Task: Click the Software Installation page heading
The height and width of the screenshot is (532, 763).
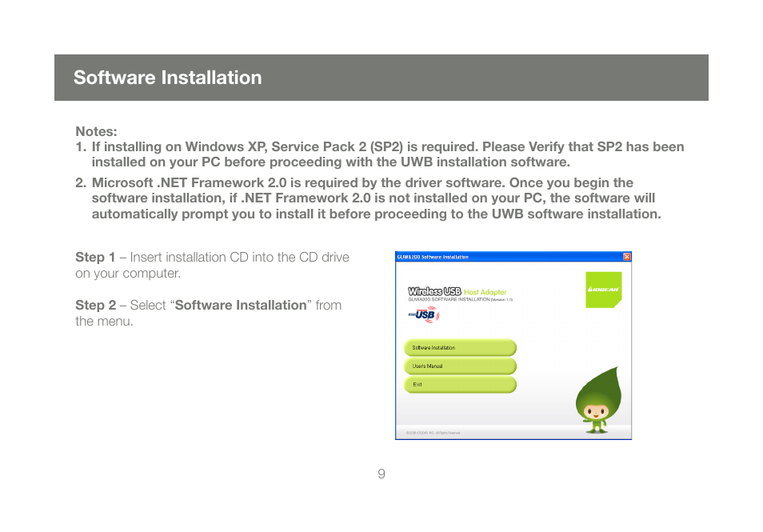Action: (167, 78)
